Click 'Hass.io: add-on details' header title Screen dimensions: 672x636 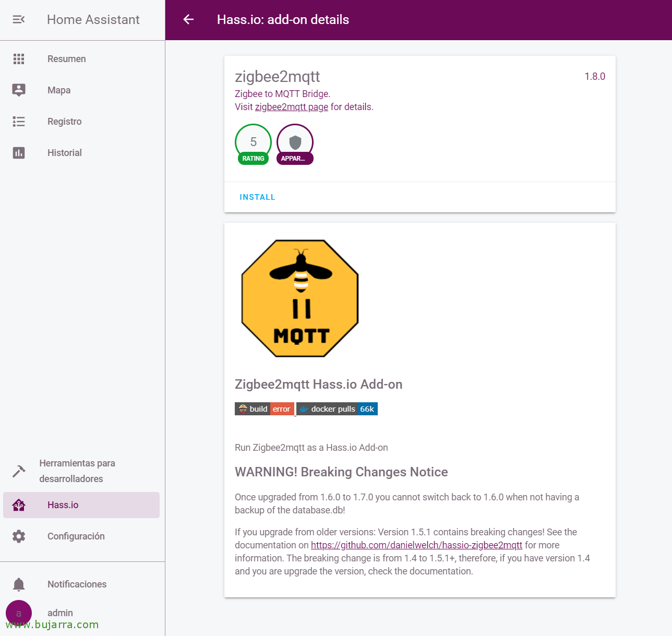point(283,19)
